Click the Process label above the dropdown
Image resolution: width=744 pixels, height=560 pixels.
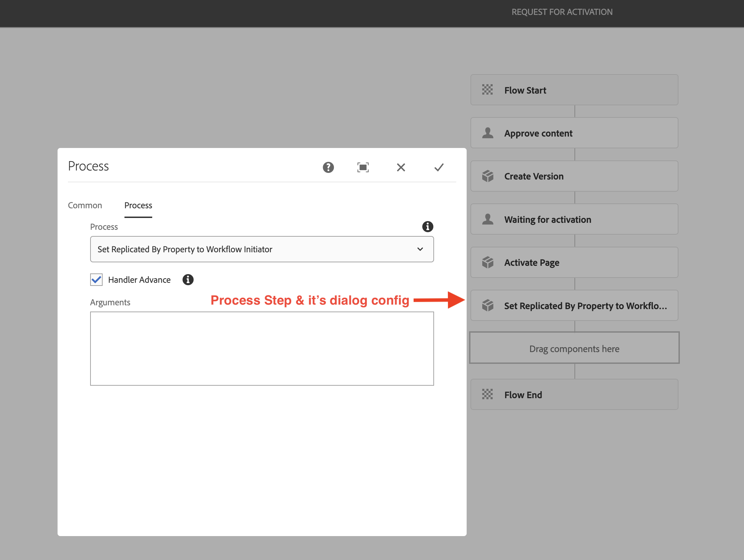(x=104, y=227)
